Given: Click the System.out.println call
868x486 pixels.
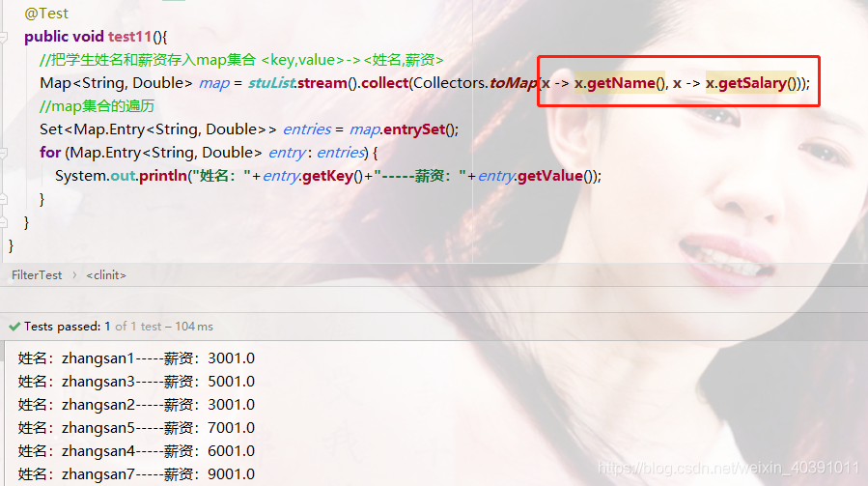Looking at the screenshot, I should [122, 176].
